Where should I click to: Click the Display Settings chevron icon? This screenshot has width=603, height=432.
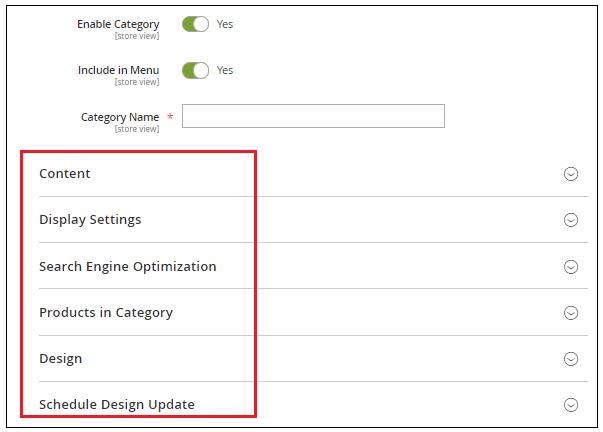tap(571, 220)
